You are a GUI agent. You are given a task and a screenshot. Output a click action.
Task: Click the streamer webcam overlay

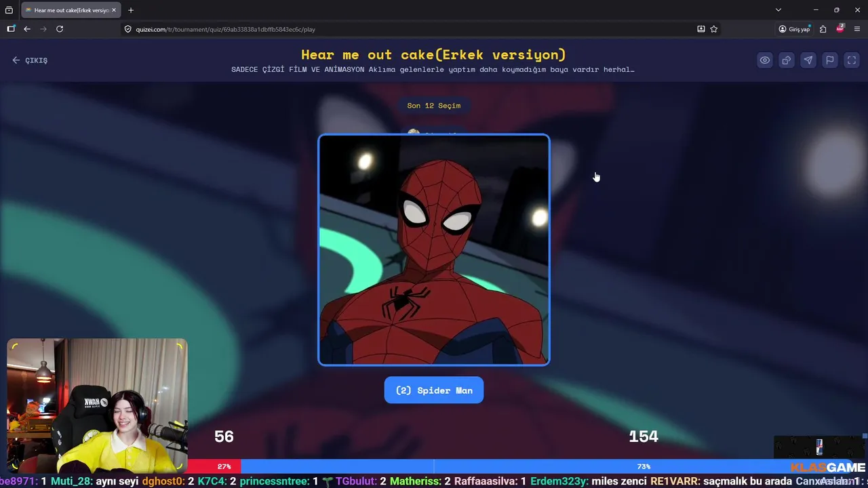pyautogui.click(x=97, y=405)
